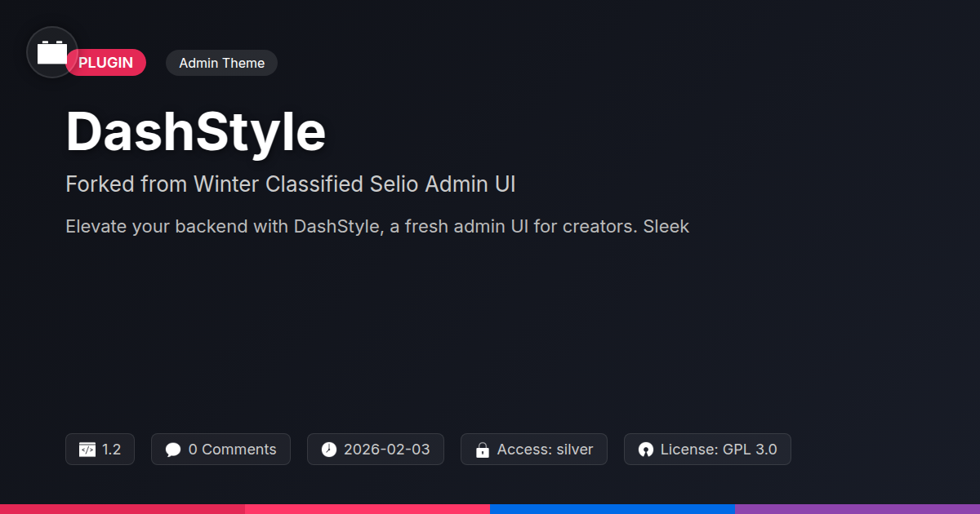Click the code version icon
The height and width of the screenshot is (514, 980).
pos(87,450)
